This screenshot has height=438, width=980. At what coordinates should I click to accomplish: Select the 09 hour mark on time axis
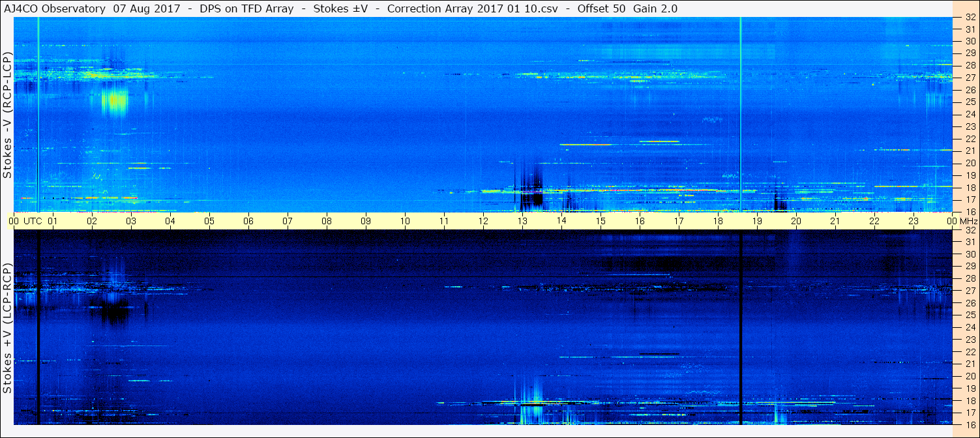366,221
